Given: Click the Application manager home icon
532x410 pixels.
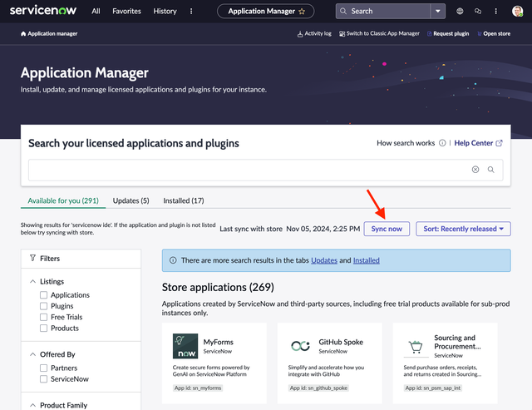Looking at the screenshot, I should 23,33.
